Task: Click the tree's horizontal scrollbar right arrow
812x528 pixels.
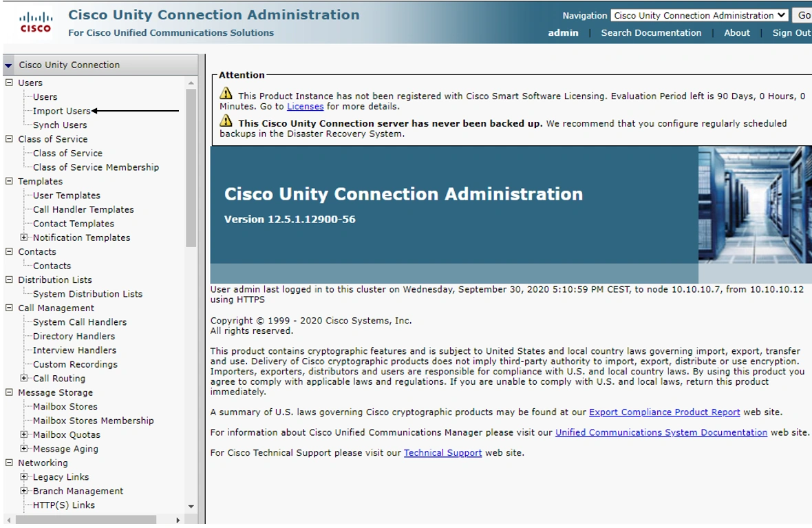Action: 178,520
